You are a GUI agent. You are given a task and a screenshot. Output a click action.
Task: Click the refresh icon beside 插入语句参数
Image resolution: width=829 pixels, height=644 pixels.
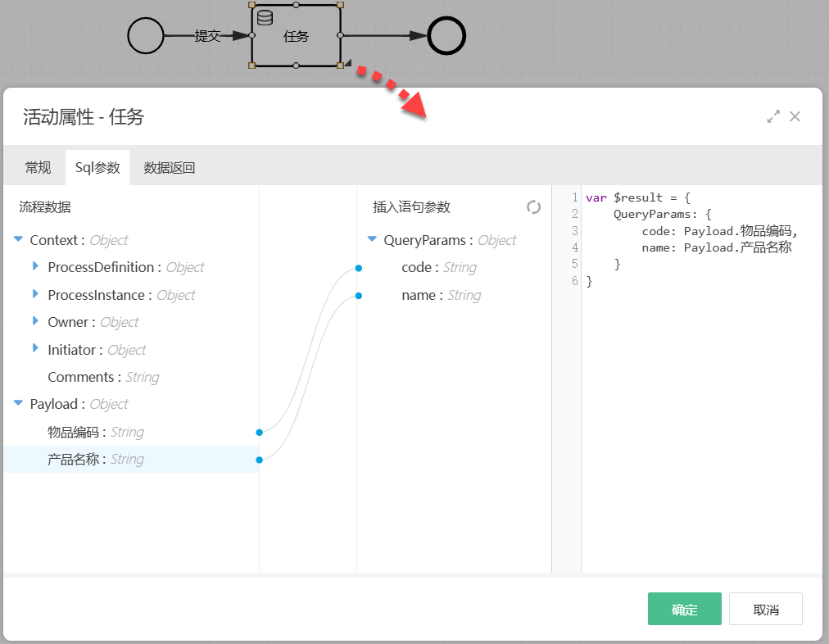click(533, 207)
